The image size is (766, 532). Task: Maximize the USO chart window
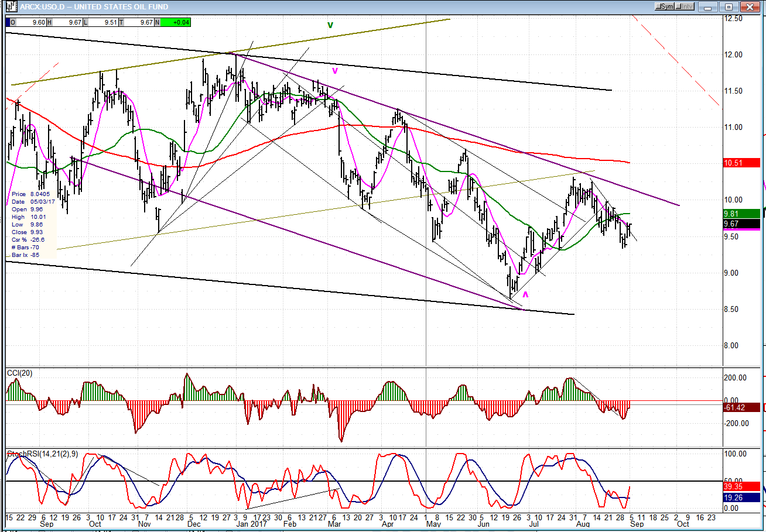click(x=729, y=7)
